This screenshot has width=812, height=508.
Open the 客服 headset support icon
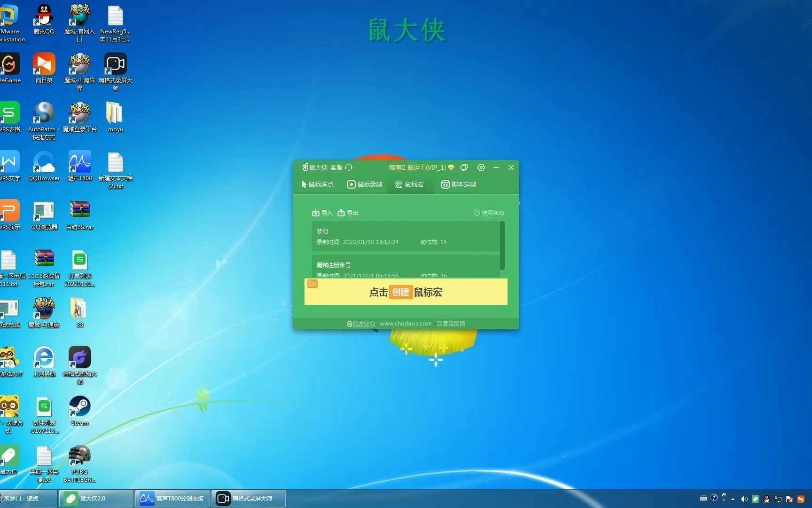tap(348, 167)
